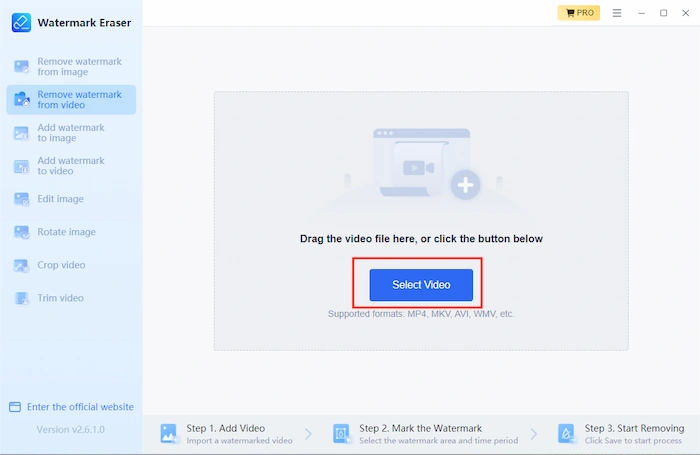Click the official website browser icon

15,407
